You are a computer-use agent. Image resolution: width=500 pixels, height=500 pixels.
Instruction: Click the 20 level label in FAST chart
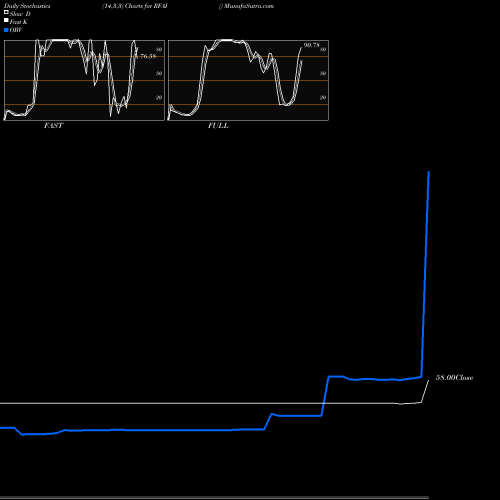coord(159,97)
